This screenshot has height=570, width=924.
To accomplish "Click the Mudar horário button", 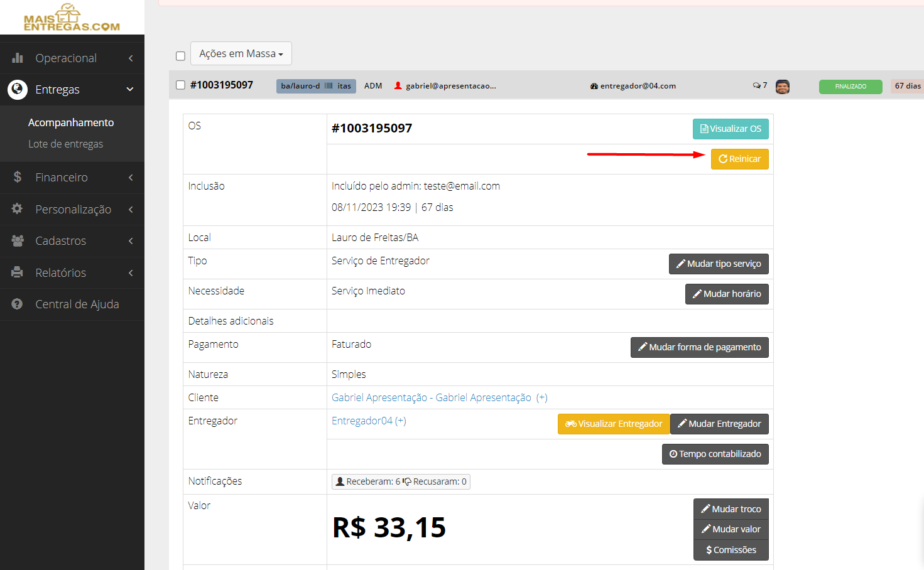I will (x=727, y=294).
